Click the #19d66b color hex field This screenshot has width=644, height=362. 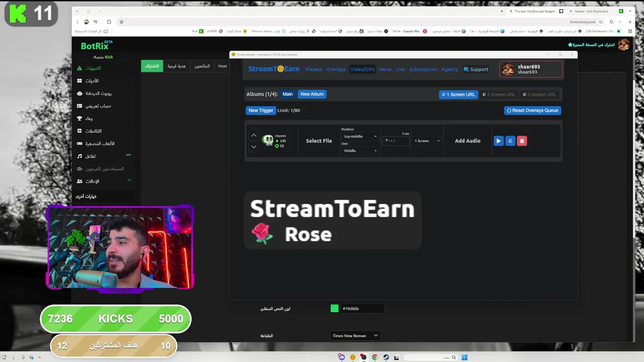click(361, 308)
